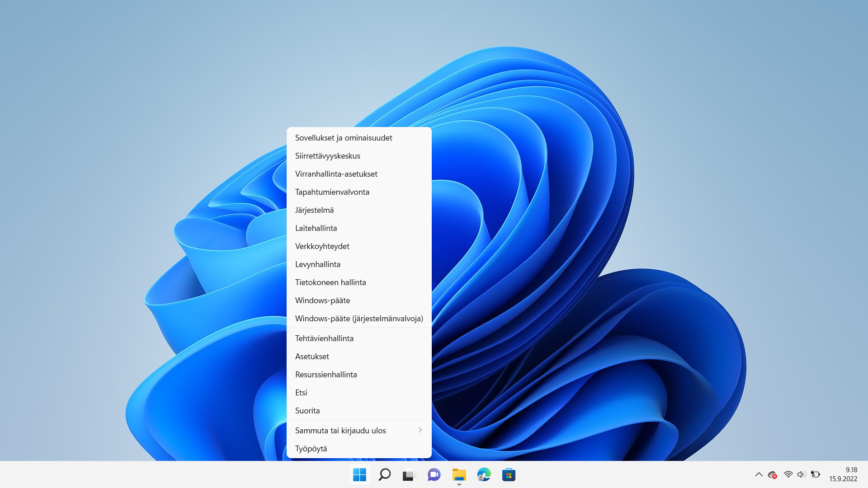Launch Microsoft Edge from taskbar

(484, 475)
